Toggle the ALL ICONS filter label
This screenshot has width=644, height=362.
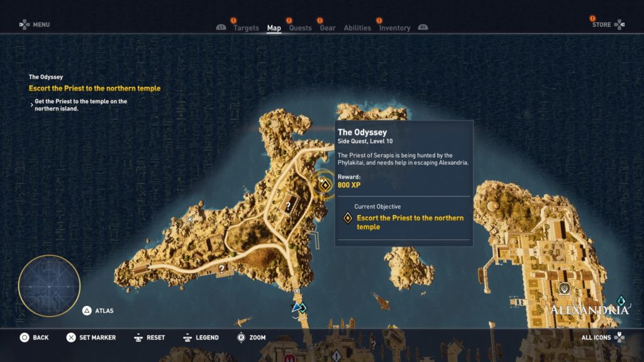pyautogui.click(x=596, y=337)
